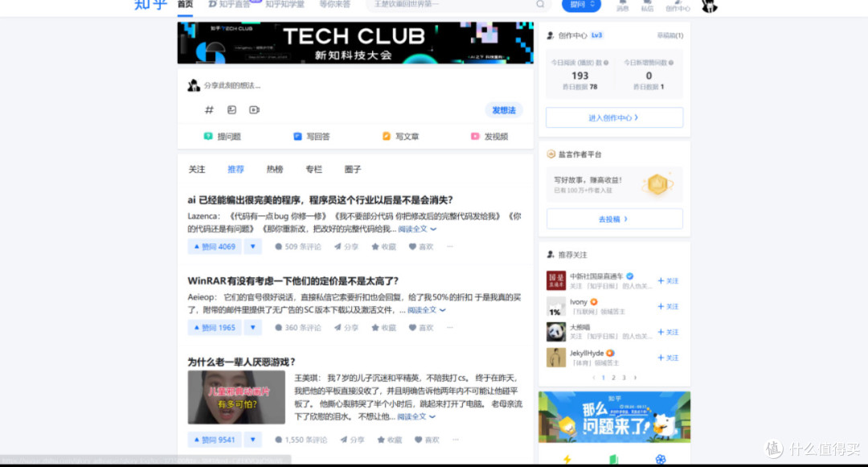Switch to the 热榜 feed tab
Viewport: 868px width, 467px height.
point(275,170)
